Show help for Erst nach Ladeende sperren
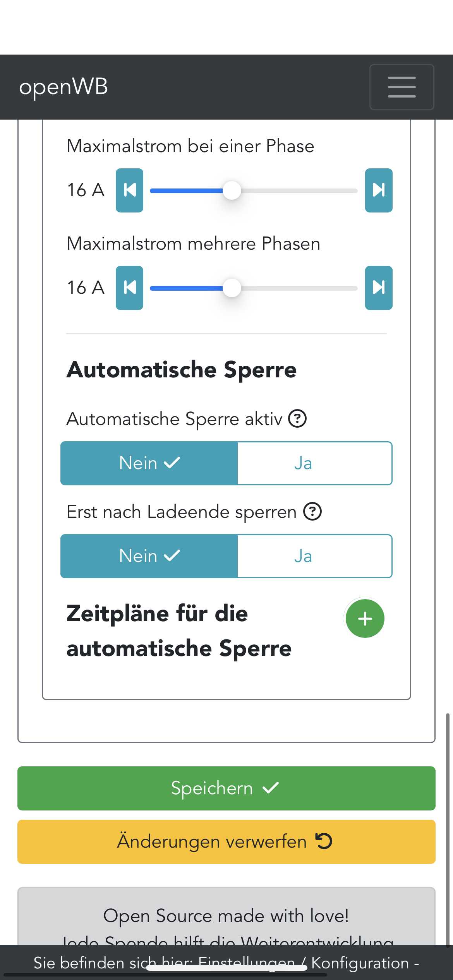 pyautogui.click(x=312, y=512)
